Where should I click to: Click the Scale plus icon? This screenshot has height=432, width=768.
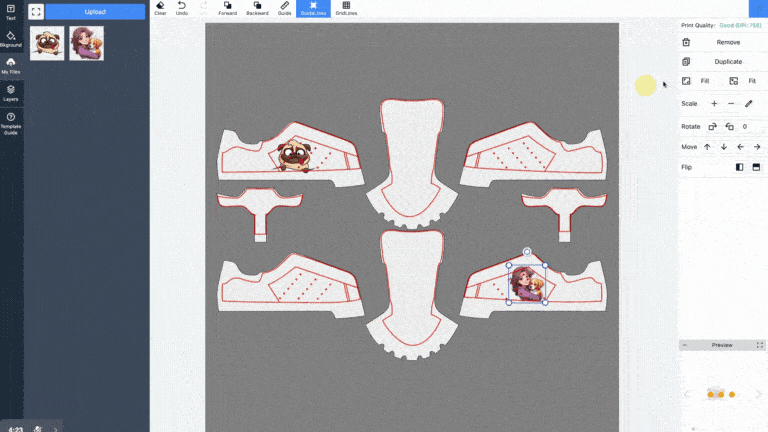(714, 103)
